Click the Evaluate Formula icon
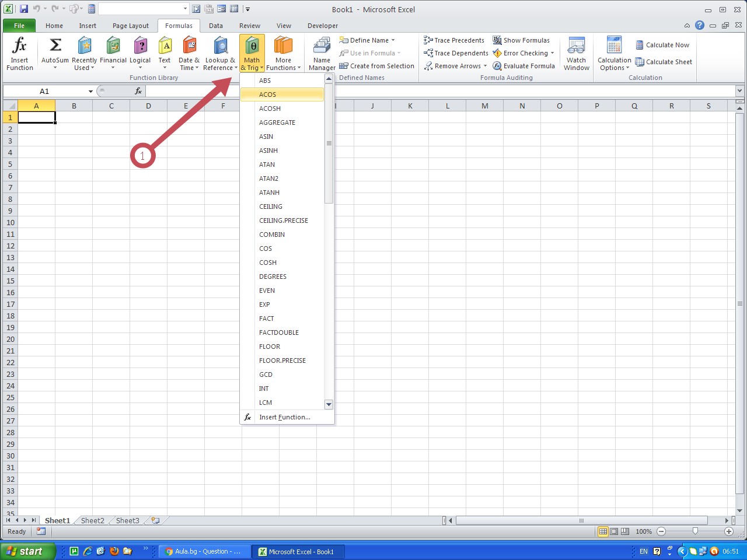This screenshot has height=560, width=747. pos(497,66)
